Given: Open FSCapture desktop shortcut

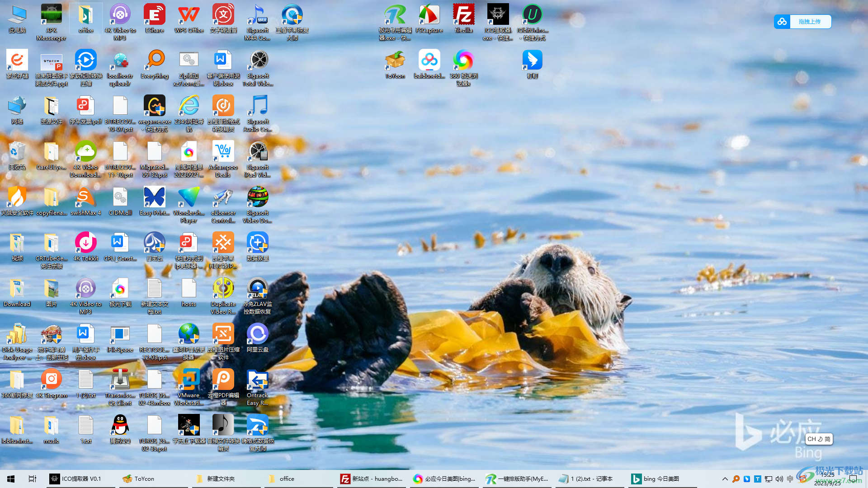Looking at the screenshot, I should click(x=429, y=18).
